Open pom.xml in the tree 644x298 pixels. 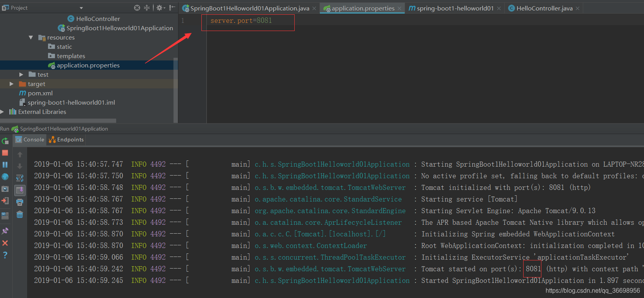click(36, 93)
